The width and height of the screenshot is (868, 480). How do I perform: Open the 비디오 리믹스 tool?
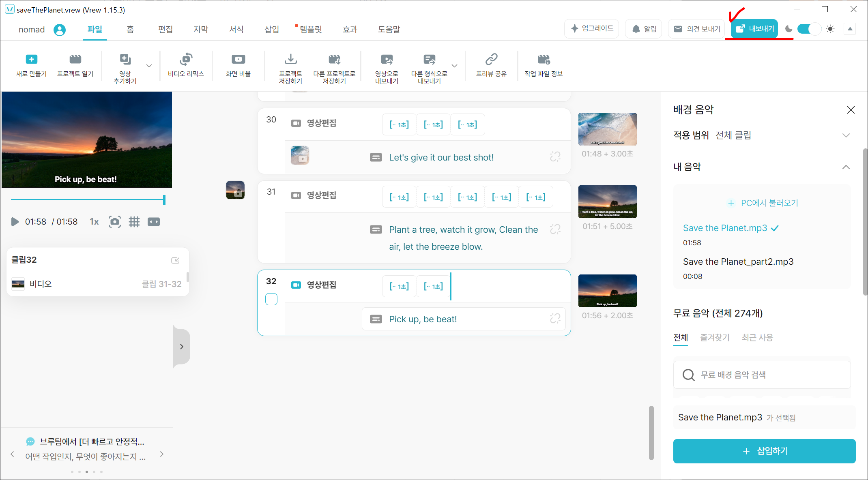[186, 60]
